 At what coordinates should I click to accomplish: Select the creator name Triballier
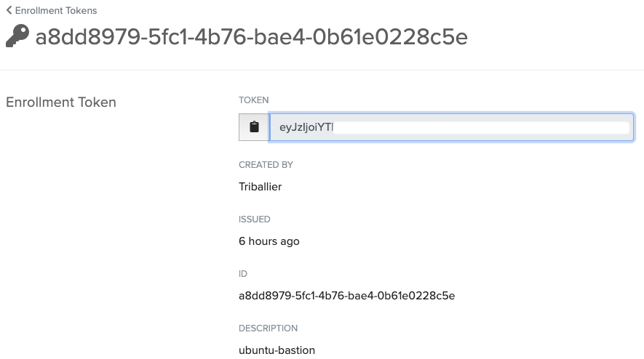point(260,187)
